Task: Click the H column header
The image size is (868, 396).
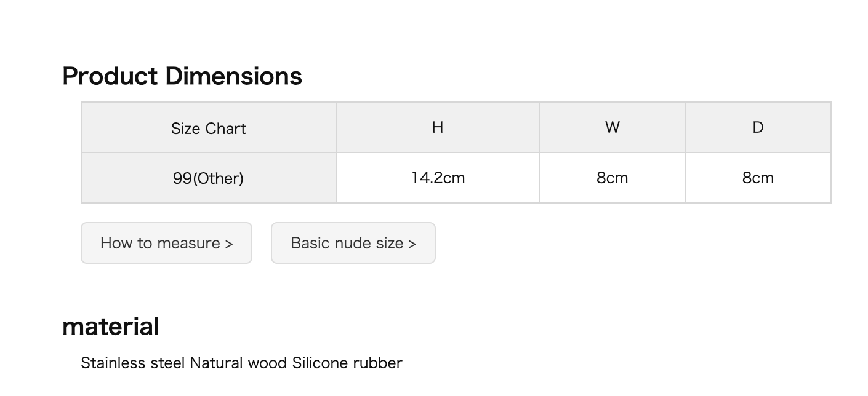Action: pos(438,127)
